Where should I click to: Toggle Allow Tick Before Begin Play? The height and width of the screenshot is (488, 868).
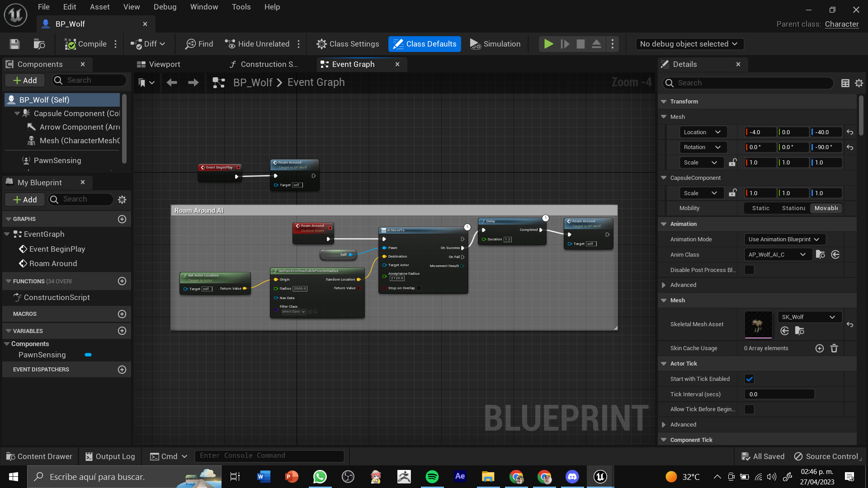click(750, 409)
